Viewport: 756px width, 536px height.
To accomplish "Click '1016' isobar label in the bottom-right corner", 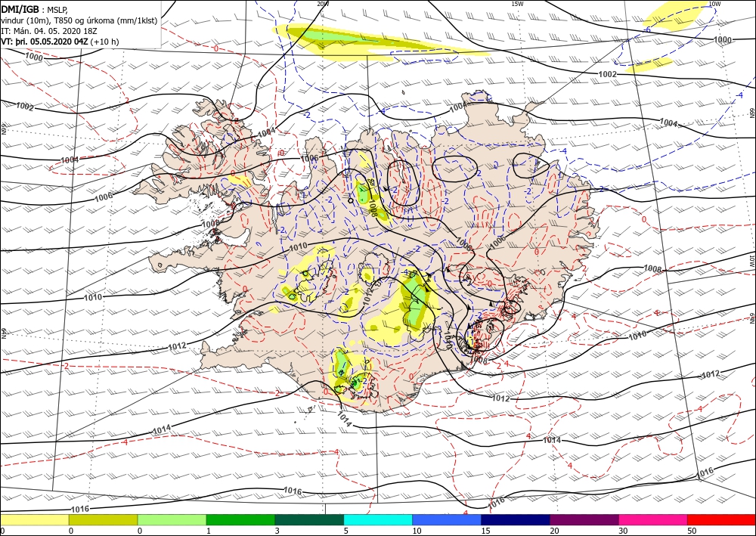I will coord(705,472).
